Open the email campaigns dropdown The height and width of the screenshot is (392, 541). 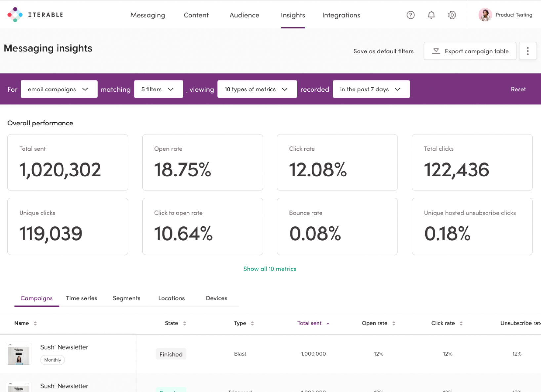pyautogui.click(x=59, y=89)
